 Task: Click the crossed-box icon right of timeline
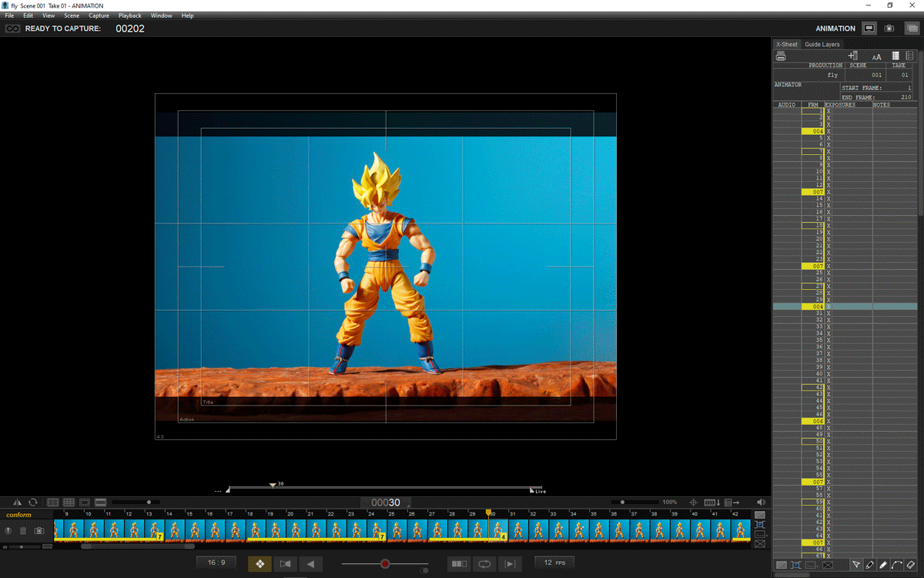[760, 543]
